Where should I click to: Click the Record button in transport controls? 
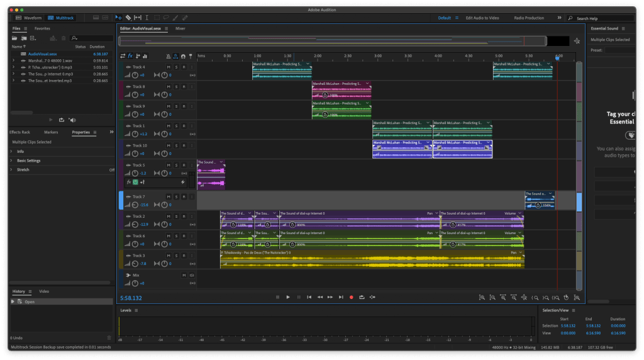tap(352, 297)
